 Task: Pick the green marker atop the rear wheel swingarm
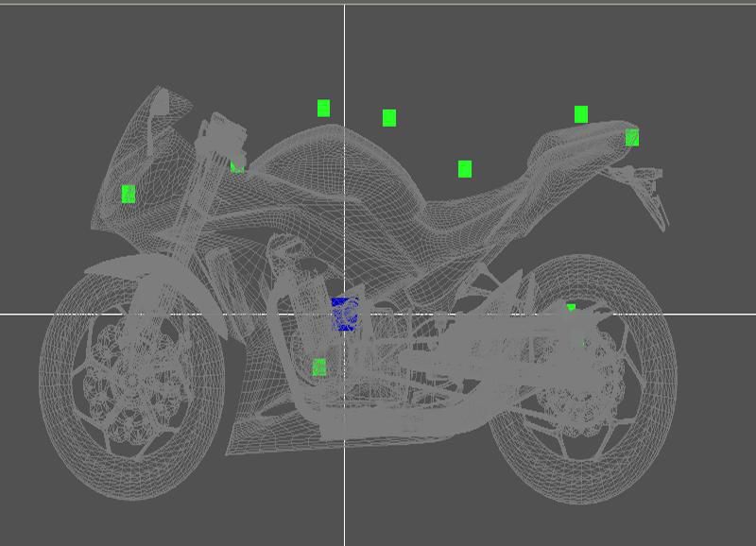(571, 307)
